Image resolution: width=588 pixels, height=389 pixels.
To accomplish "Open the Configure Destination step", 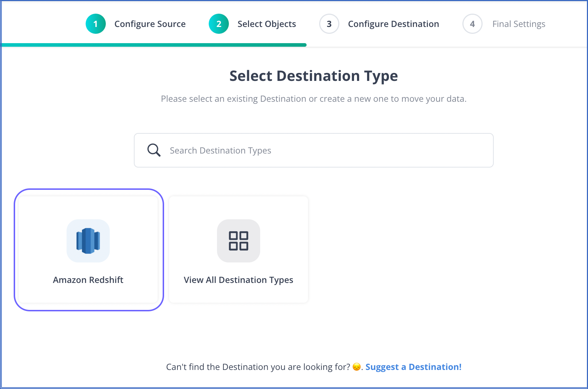I will (393, 24).
